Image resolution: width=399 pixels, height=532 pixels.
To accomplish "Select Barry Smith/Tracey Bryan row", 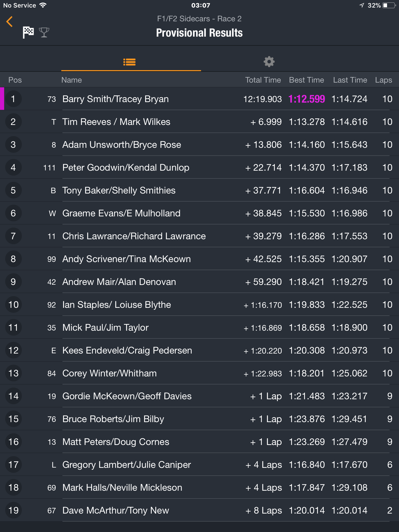I will [199, 99].
